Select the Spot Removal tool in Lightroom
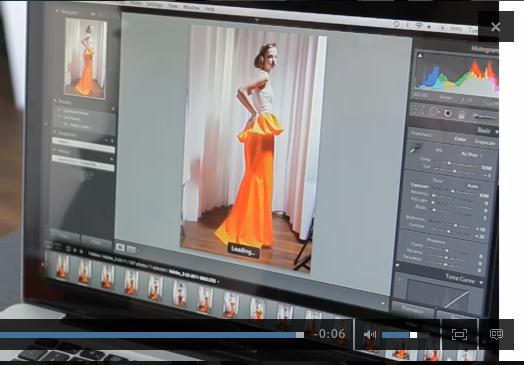Image resolution: width=524 pixels, height=365 pixels. [x=434, y=112]
